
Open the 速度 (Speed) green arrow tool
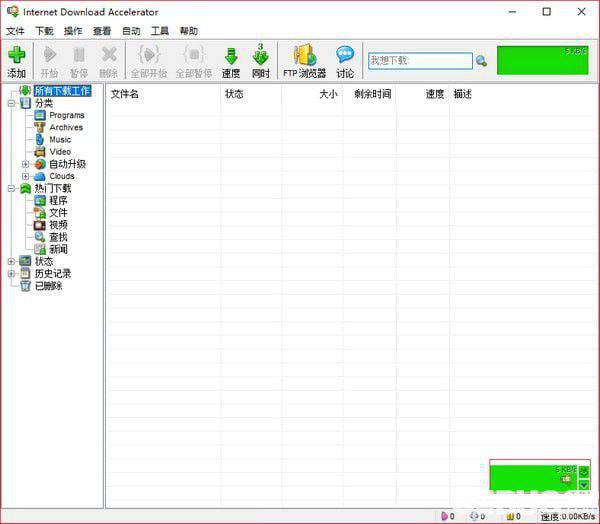click(231, 61)
